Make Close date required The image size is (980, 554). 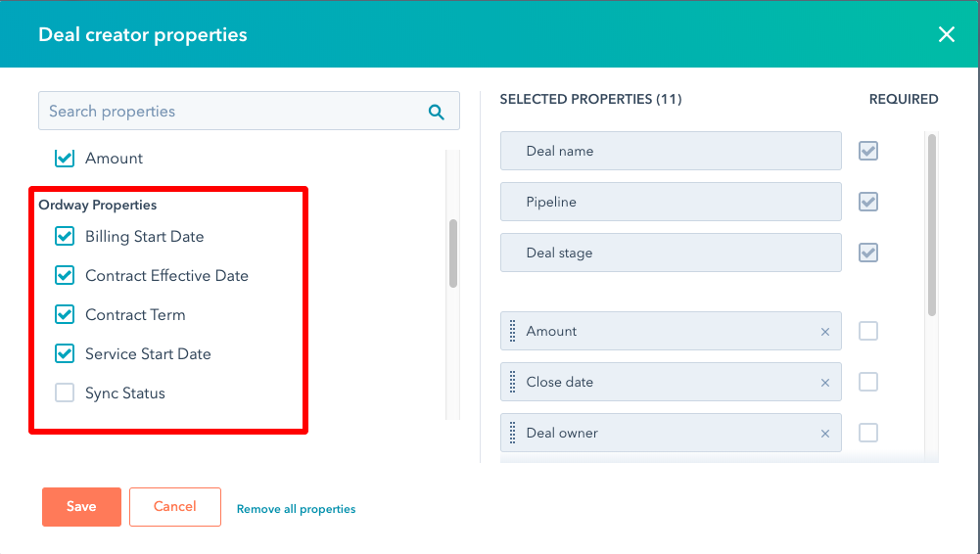click(x=868, y=382)
